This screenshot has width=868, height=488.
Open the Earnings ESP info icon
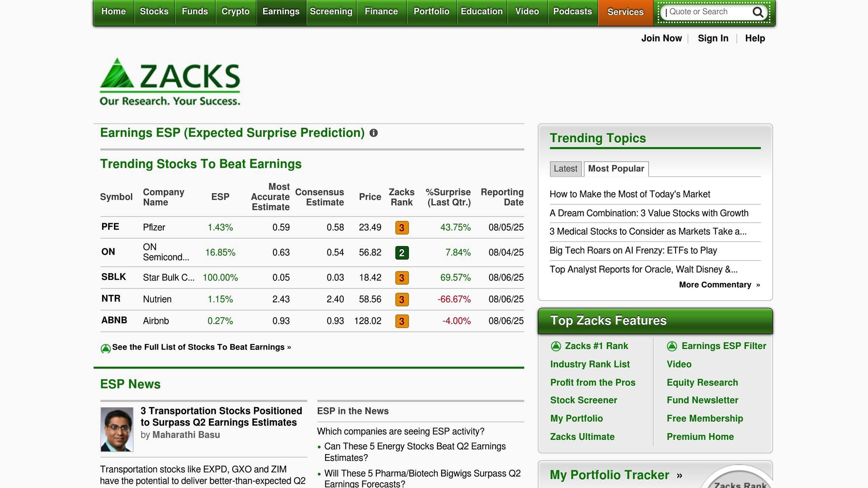373,133
